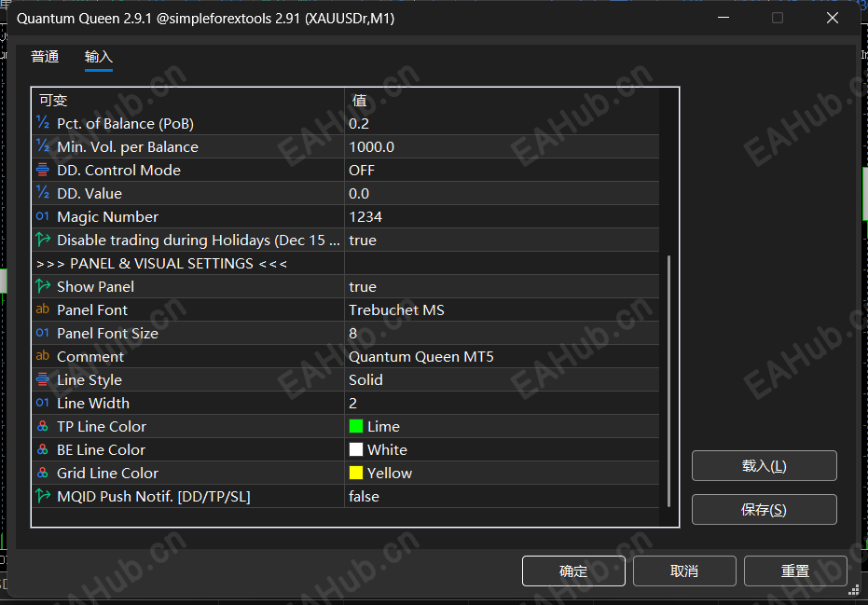Image resolution: width=868 pixels, height=605 pixels.
Task: Click the TP Line Color row color icon
Action: tap(43, 426)
